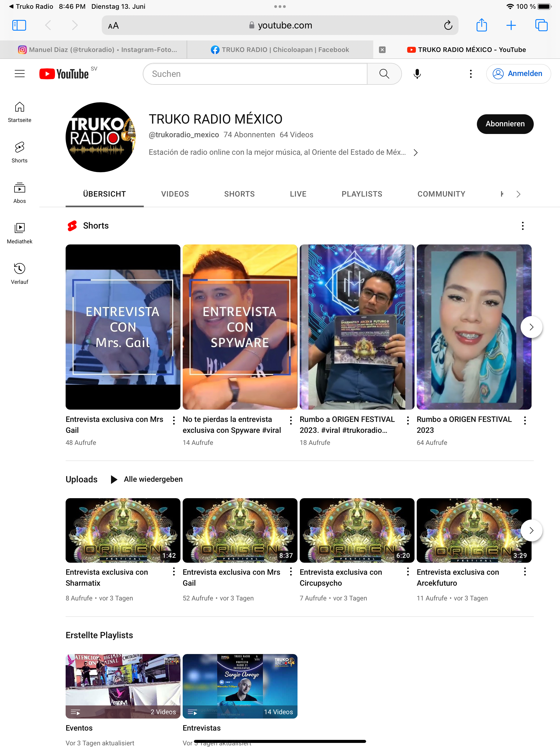Start voice search with microphone icon
The height and width of the screenshot is (747, 560).
pyautogui.click(x=417, y=74)
